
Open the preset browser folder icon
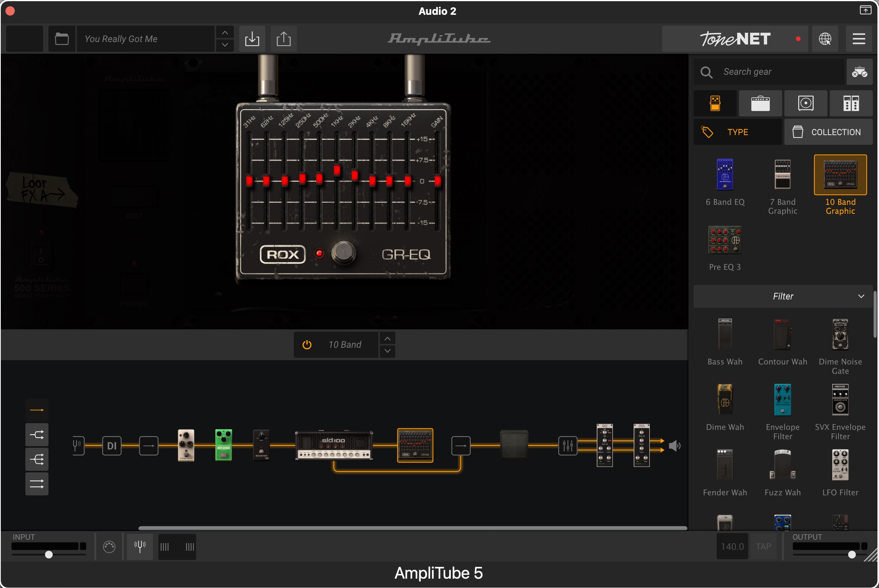[x=62, y=39]
